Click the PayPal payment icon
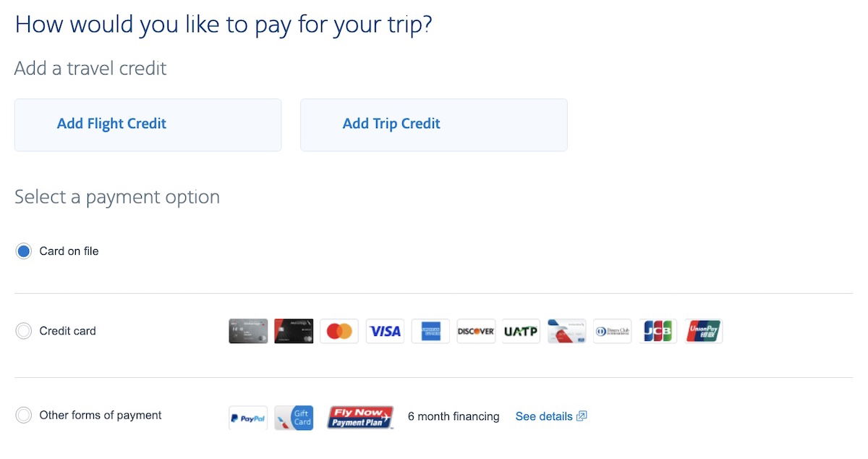The width and height of the screenshot is (868, 459). [247, 417]
